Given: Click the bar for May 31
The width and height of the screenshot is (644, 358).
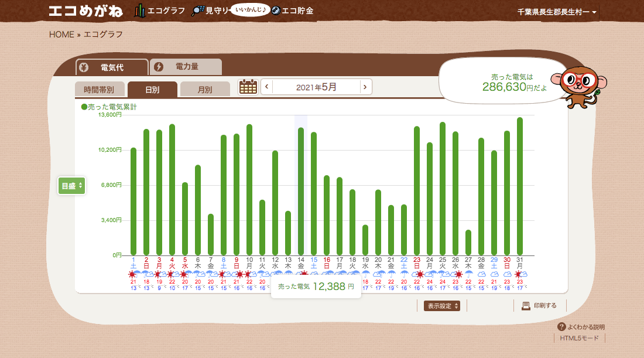Looking at the screenshot, I should pos(520,186).
